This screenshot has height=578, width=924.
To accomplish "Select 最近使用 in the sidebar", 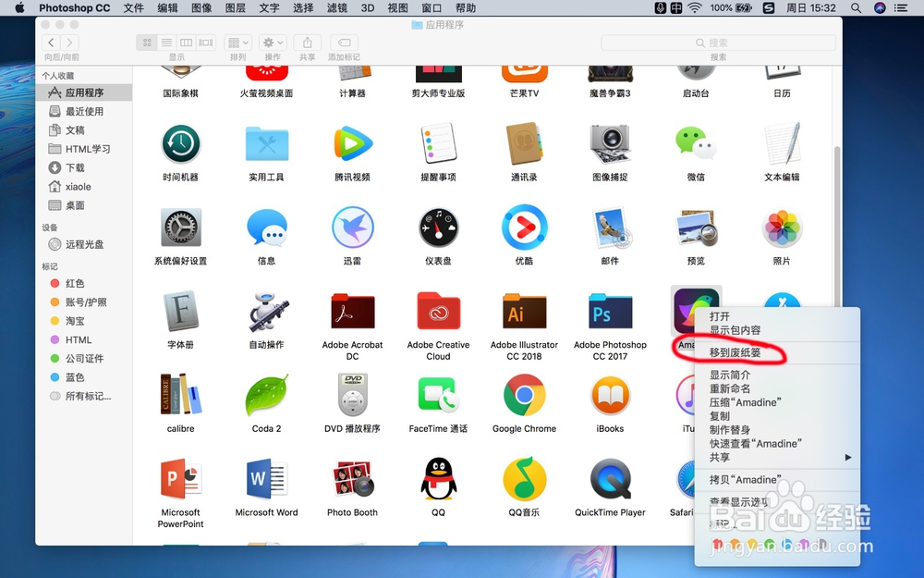I will (x=84, y=112).
